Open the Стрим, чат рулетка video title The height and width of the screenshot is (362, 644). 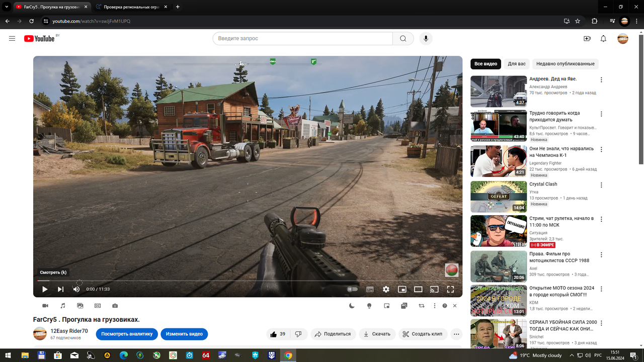pyautogui.click(x=561, y=222)
